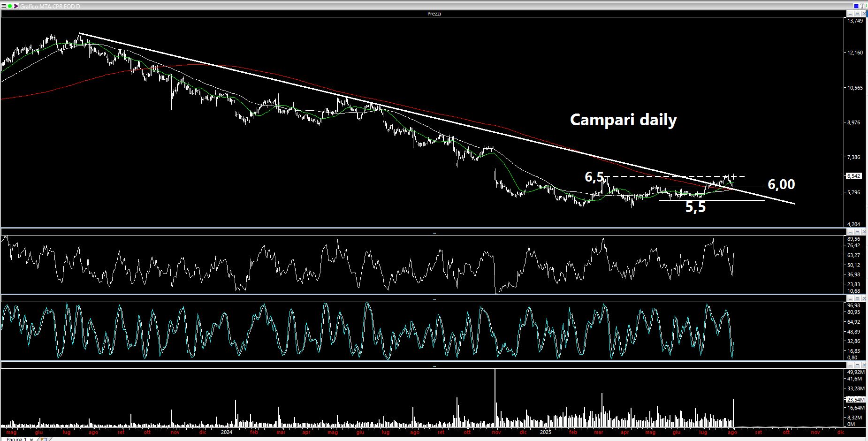
Task: Maximize the cyan stochastic indicator panel
Action: point(857,298)
